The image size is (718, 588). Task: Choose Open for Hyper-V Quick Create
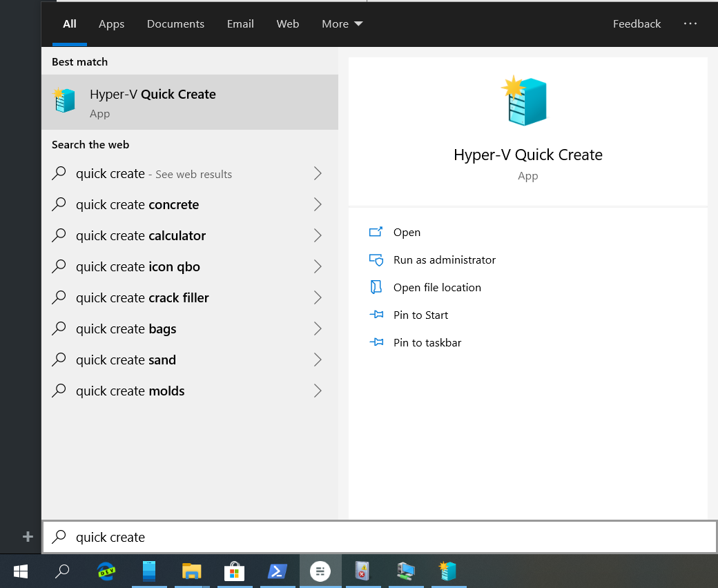click(407, 233)
